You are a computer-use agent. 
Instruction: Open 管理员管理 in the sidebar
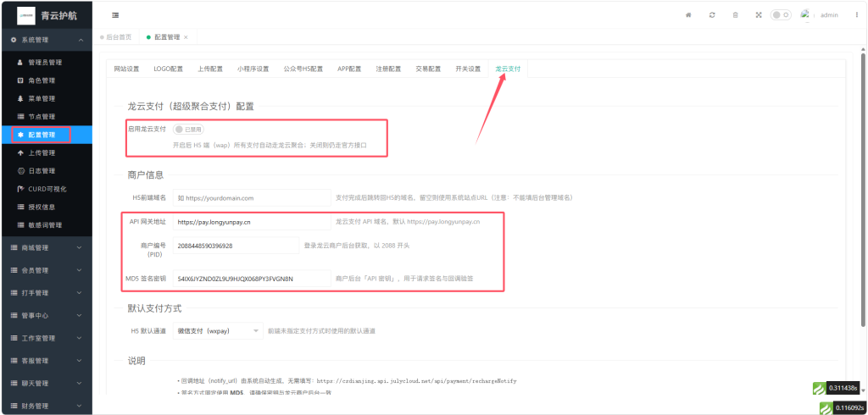(x=46, y=63)
